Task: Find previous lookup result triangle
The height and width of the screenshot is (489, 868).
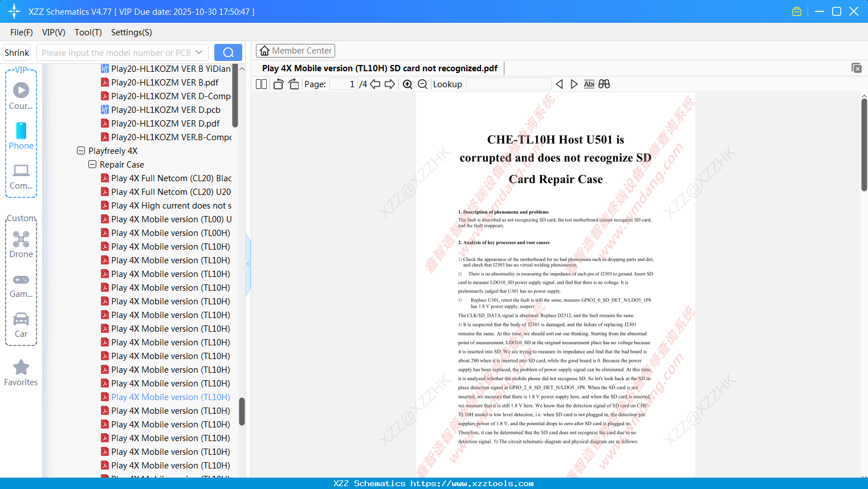Action: [559, 84]
